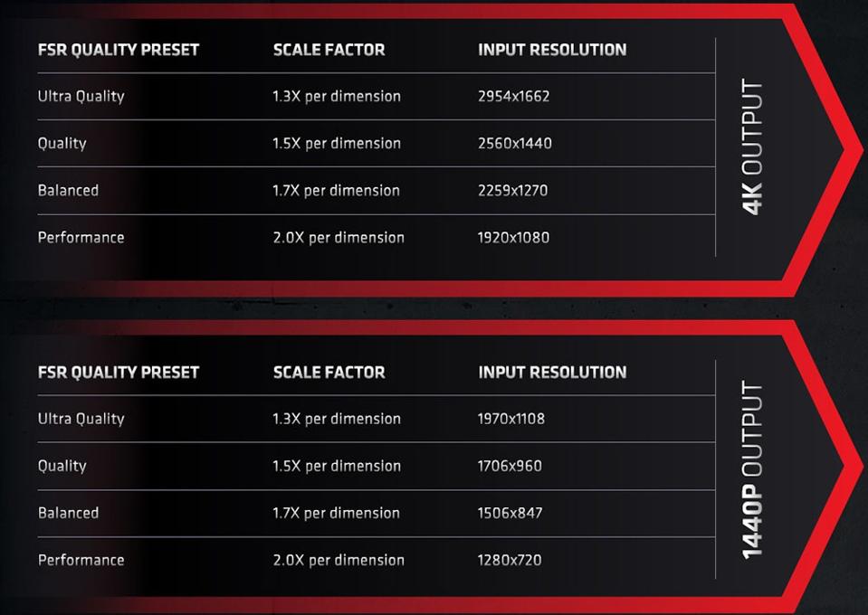The height and width of the screenshot is (615, 868).
Task: Select the FSR QUALITY PRESET header in the 1440P table
Action: 119,373
